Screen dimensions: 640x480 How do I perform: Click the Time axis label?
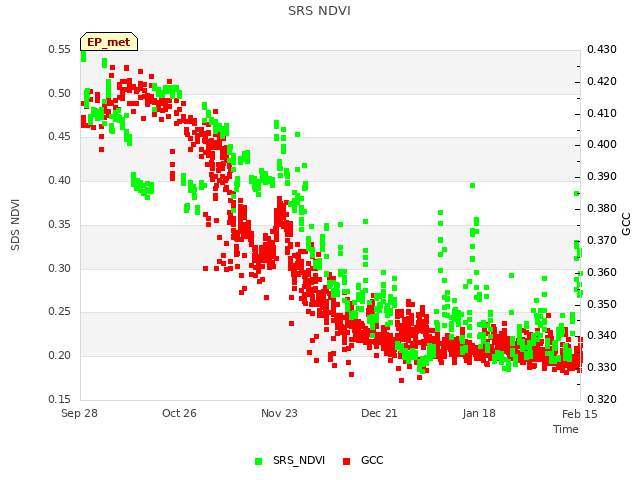[x=566, y=429]
